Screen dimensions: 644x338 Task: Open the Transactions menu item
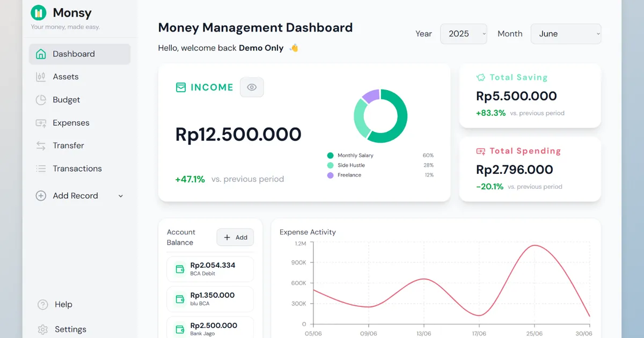tap(77, 168)
